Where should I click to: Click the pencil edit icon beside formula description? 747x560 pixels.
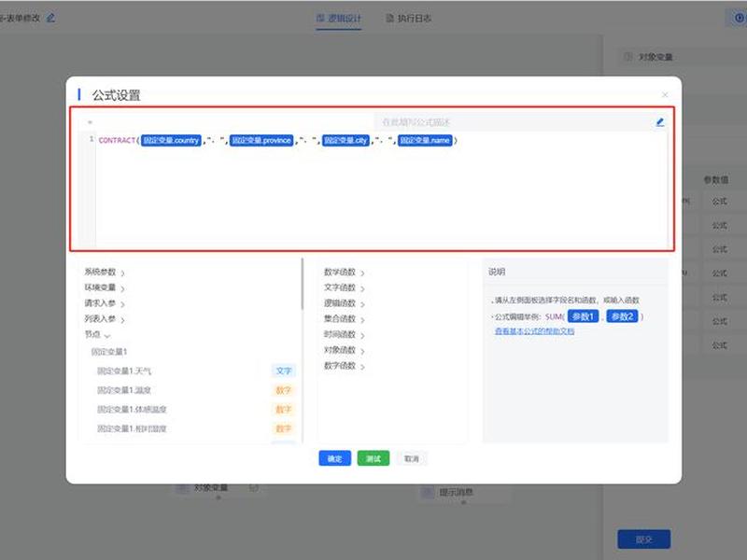tap(660, 122)
